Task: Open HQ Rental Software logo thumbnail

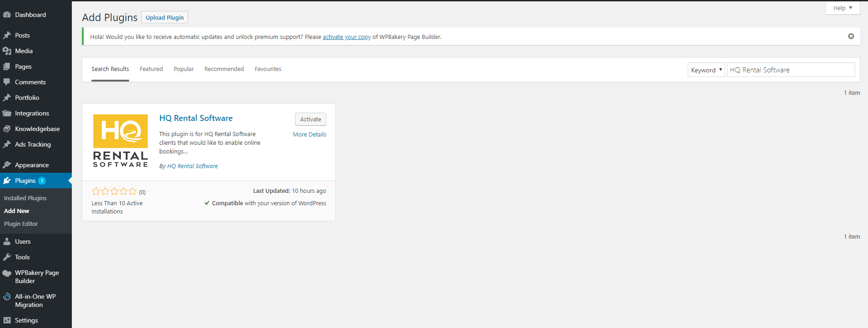Action: coord(120,141)
